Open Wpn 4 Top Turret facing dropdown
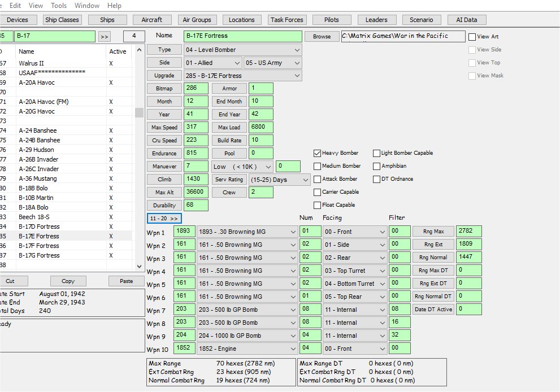 355,271
